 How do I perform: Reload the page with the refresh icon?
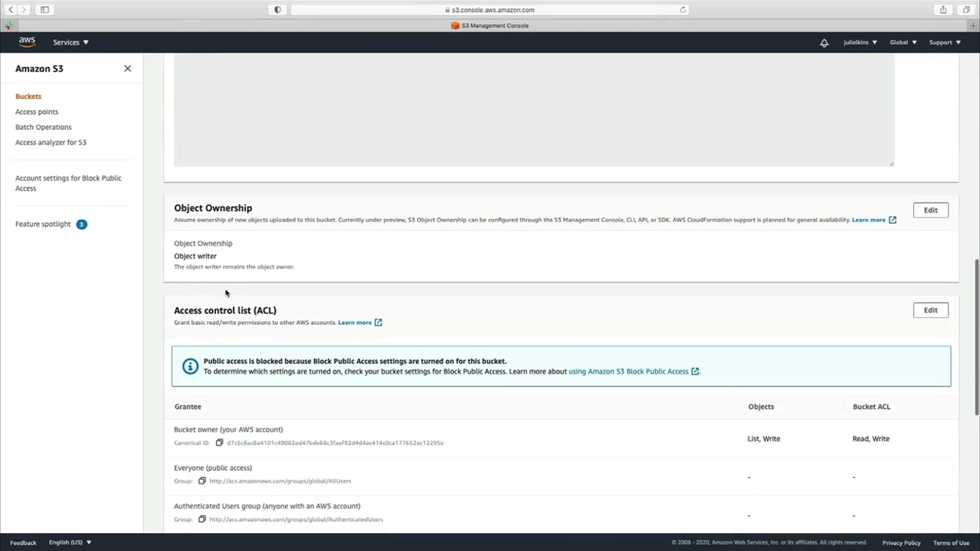682,9
